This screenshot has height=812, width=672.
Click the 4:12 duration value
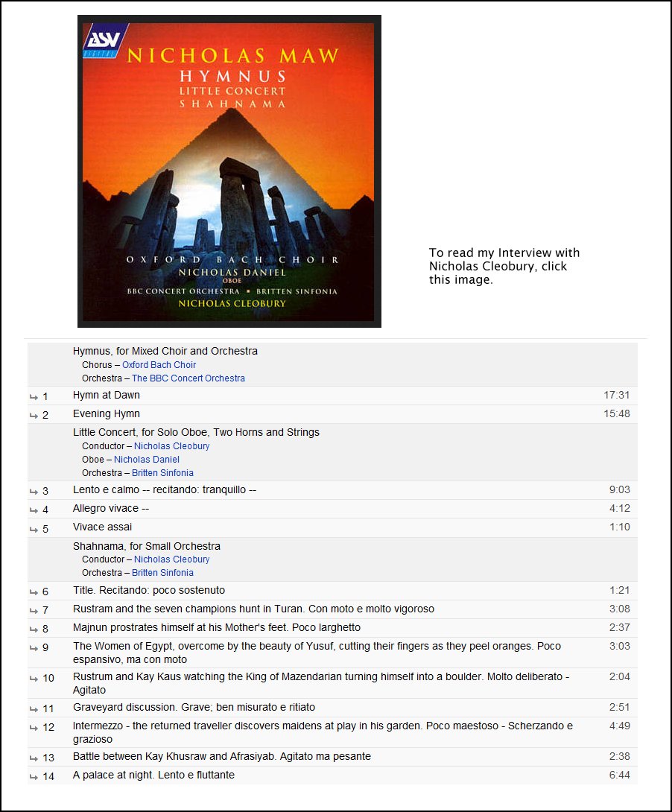[x=620, y=509]
